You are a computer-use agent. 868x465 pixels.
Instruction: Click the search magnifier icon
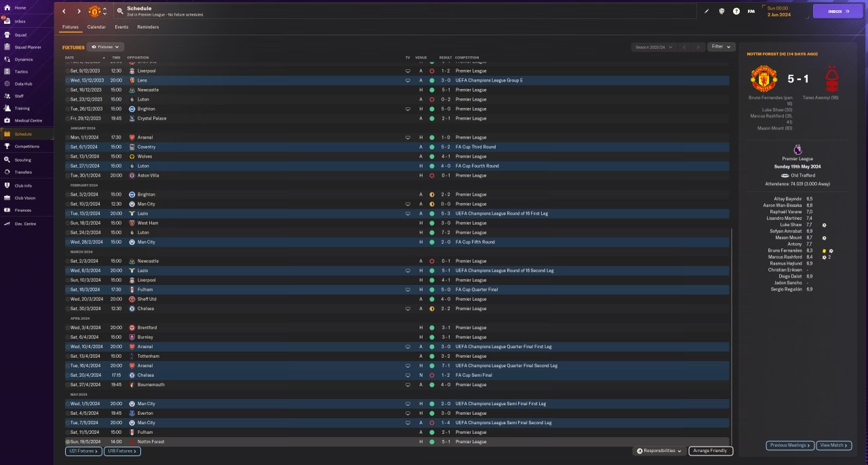(120, 11)
